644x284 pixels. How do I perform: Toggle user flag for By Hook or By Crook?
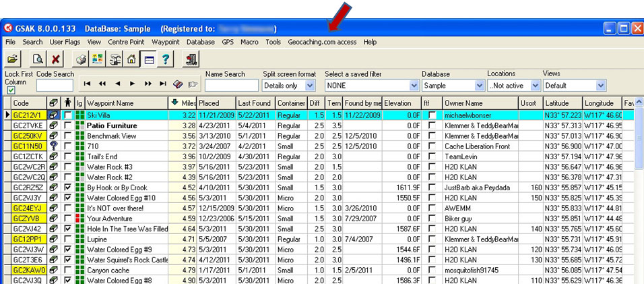tap(68, 188)
